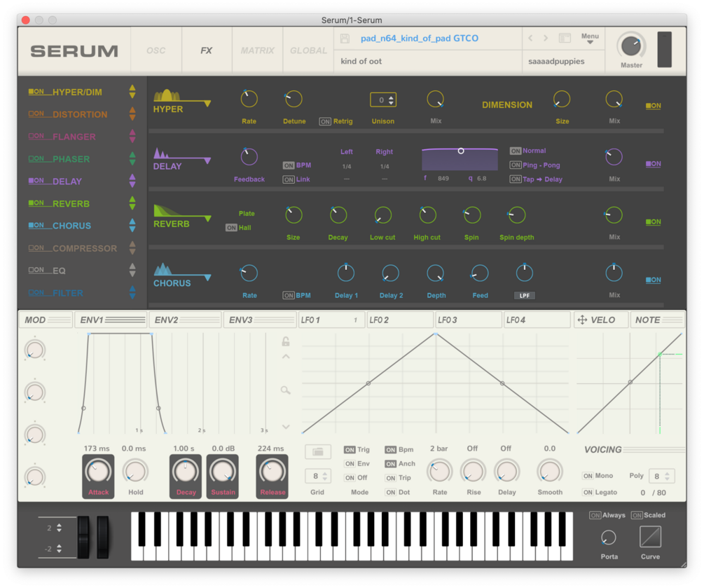Click the VELO move crosshair icon
This screenshot has width=704, height=588.
[x=582, y=320]
